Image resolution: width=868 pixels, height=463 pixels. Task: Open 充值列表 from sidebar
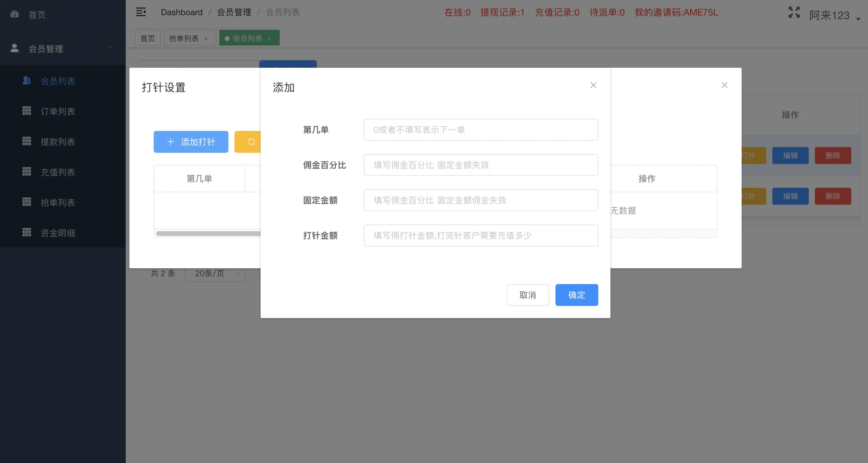pyautogui.click(x=58, y=172)
